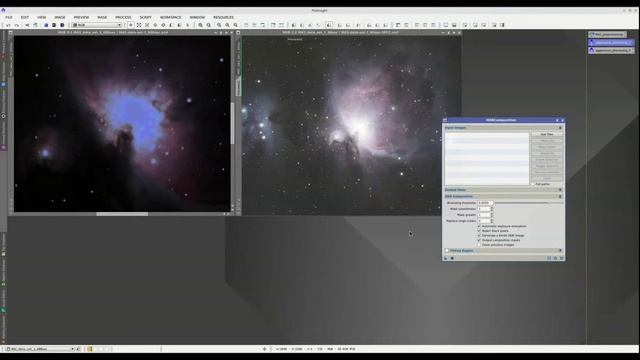
Task: Click the Mask growth spin box
Action: coord(485,215)
